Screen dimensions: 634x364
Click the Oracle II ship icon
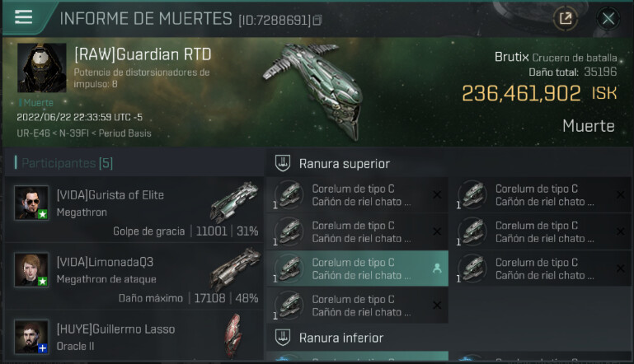click(233, 336)
